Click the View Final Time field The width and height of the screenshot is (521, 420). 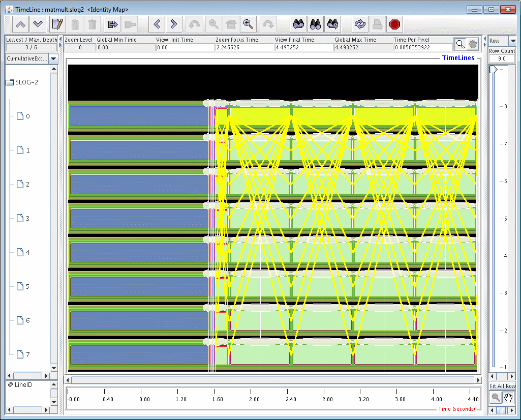(x=304, y=47)
